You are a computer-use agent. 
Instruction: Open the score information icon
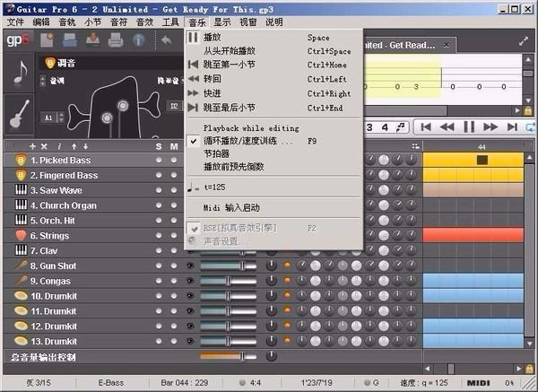139,40
